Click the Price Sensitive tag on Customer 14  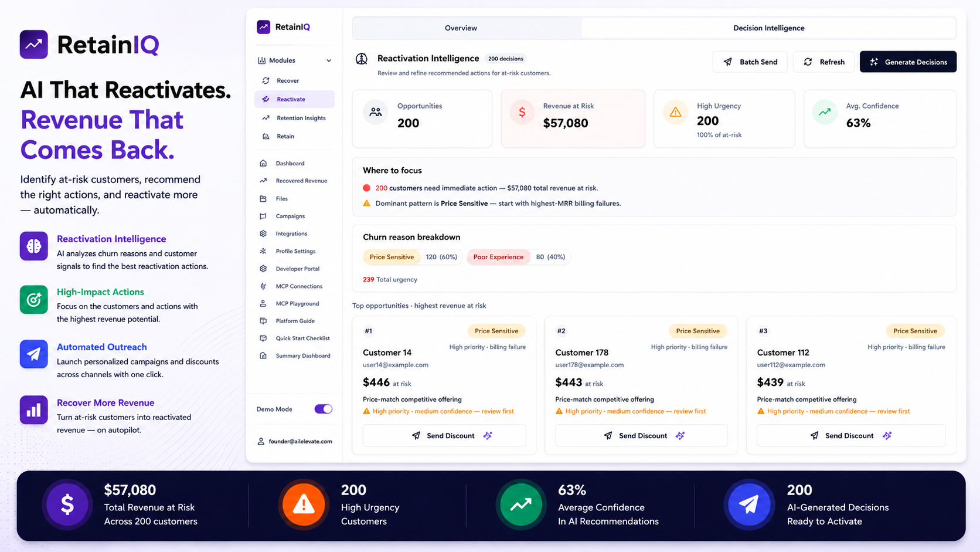click(x=496, y=331)
